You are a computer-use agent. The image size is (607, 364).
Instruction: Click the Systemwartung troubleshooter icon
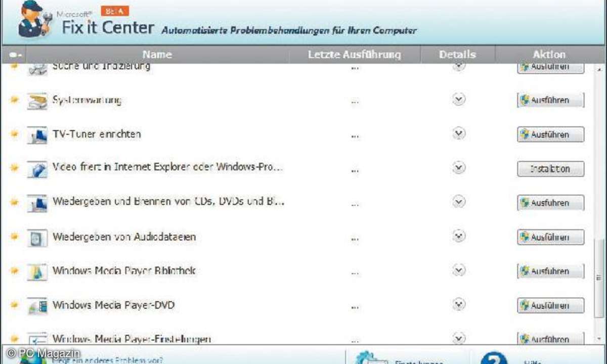(x=37, y=101)
